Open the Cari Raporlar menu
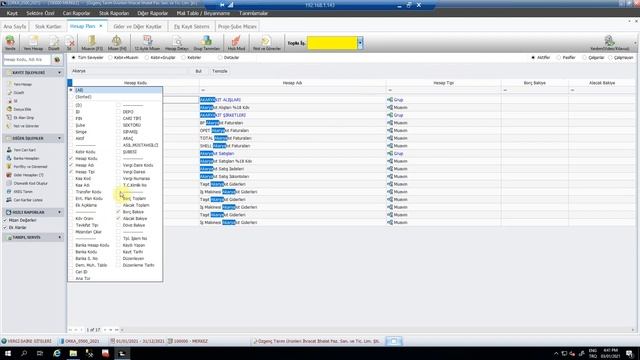The width and height of the screenshot is (640, 360). (76, 13)
